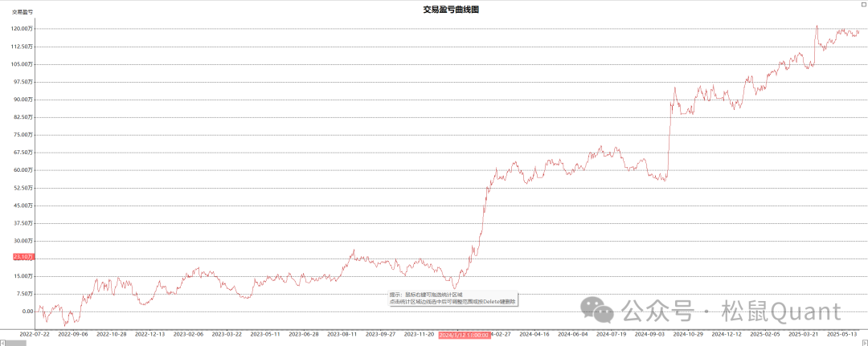Select the 2024-10-29 date on the x-axis
This screenshot has height=346, width=868.
coord(688,334)
